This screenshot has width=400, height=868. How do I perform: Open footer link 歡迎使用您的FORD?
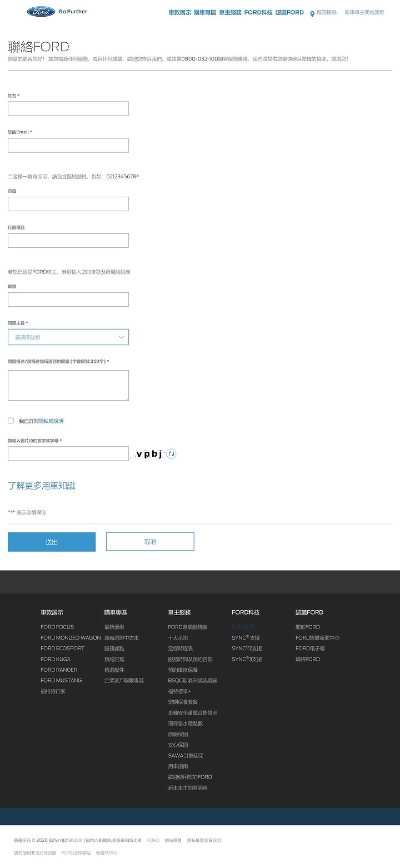[190, 777]
